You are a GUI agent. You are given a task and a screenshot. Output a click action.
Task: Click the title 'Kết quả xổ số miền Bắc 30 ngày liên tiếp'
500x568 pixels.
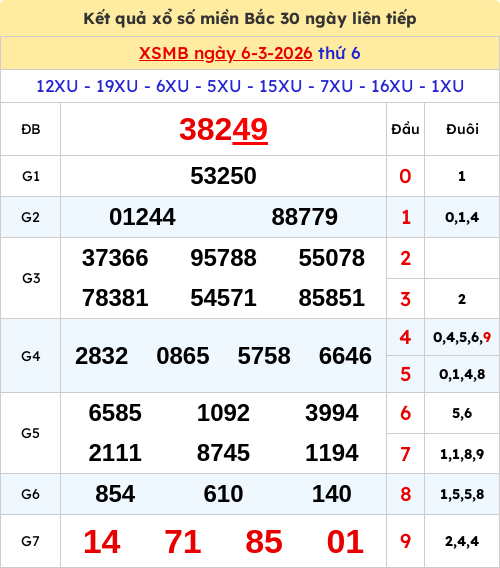tap(250, 18)
